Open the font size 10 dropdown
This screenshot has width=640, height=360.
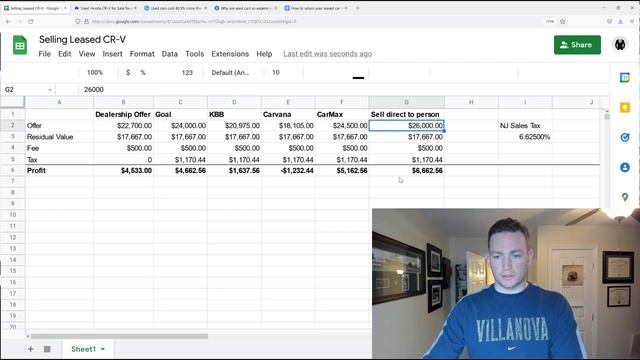(276, 72)
